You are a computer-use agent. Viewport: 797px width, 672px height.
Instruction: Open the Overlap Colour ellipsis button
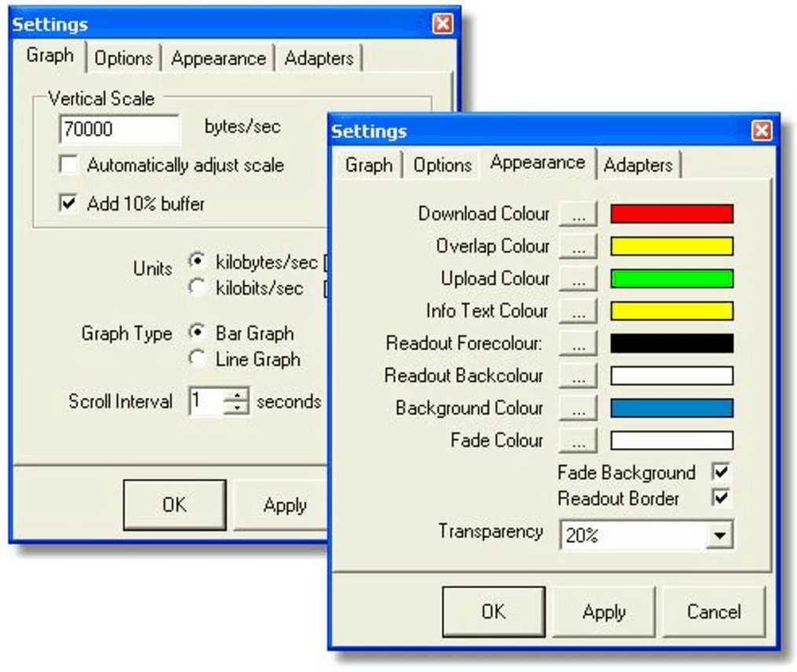coord(578,247)
